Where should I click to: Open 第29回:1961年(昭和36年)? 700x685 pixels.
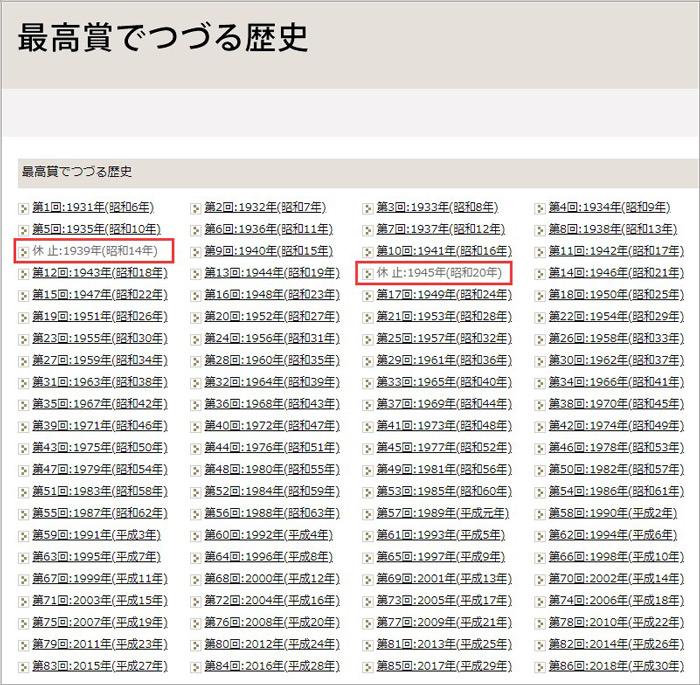(x=444, y=360)
